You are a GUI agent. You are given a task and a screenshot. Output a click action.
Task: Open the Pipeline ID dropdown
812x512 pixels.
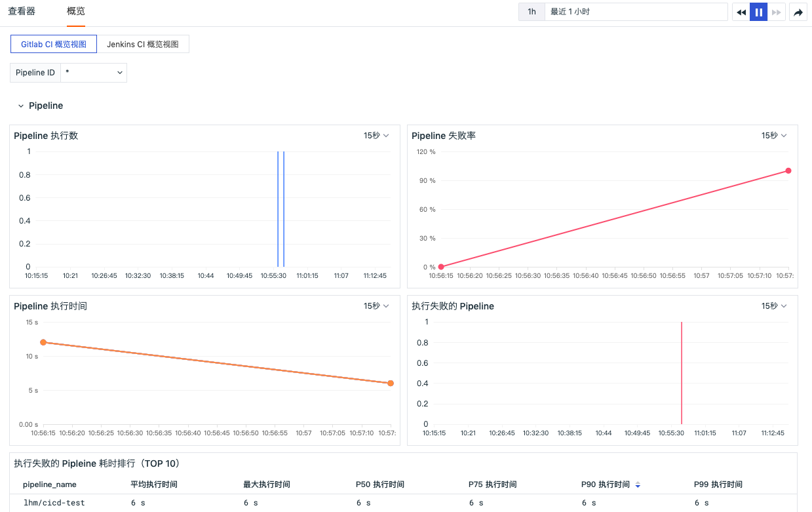(x=94, y=73)
